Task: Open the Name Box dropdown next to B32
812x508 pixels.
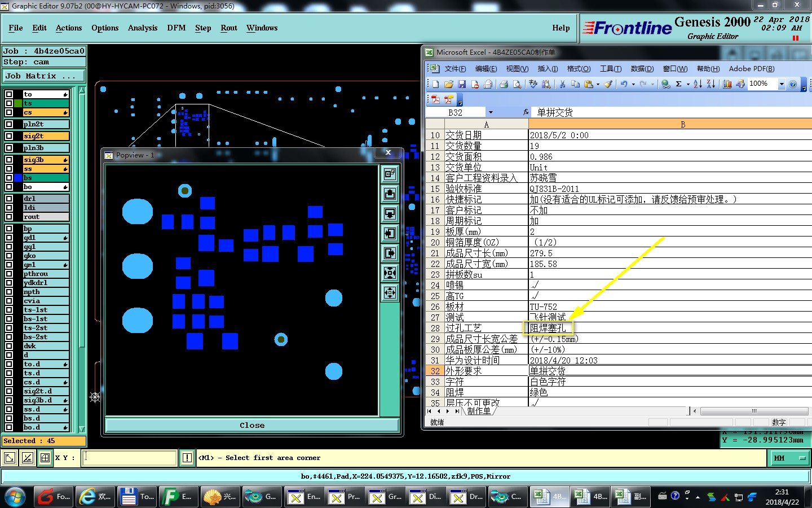Action: (x=491, y=112)
